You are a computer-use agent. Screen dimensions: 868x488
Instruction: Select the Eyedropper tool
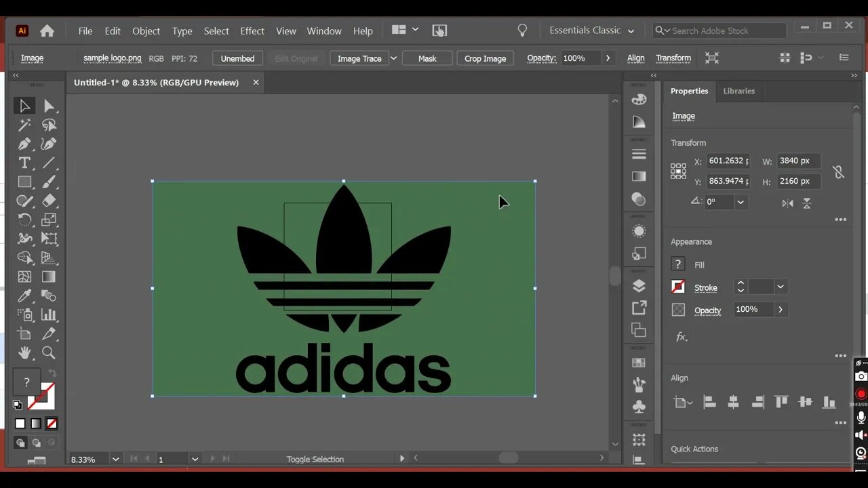(24, 296)
